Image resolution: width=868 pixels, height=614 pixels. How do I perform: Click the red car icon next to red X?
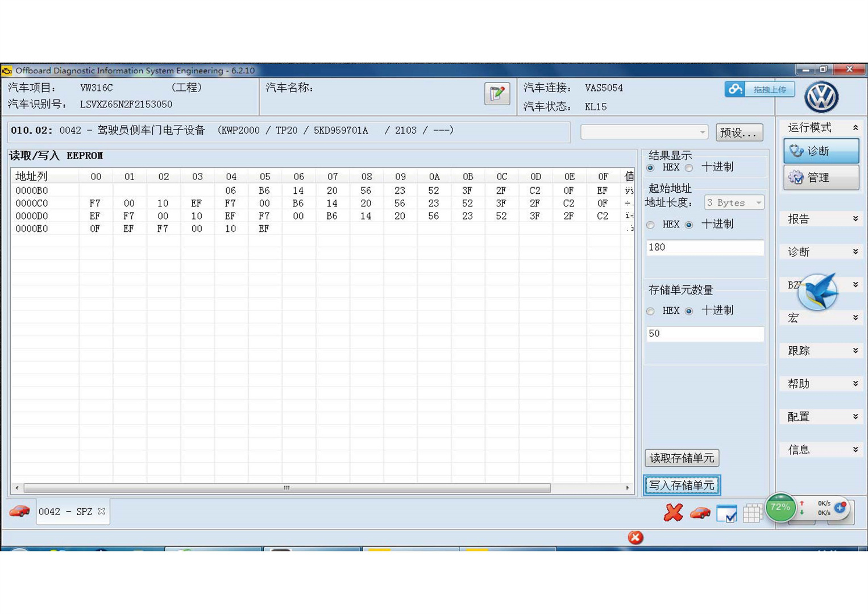pos(700,513)
